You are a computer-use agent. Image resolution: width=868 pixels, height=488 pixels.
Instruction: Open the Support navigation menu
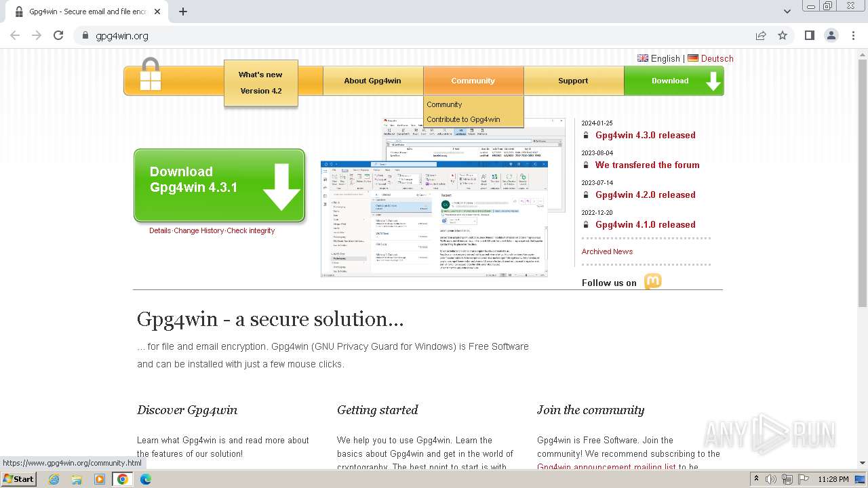[573, 81]
